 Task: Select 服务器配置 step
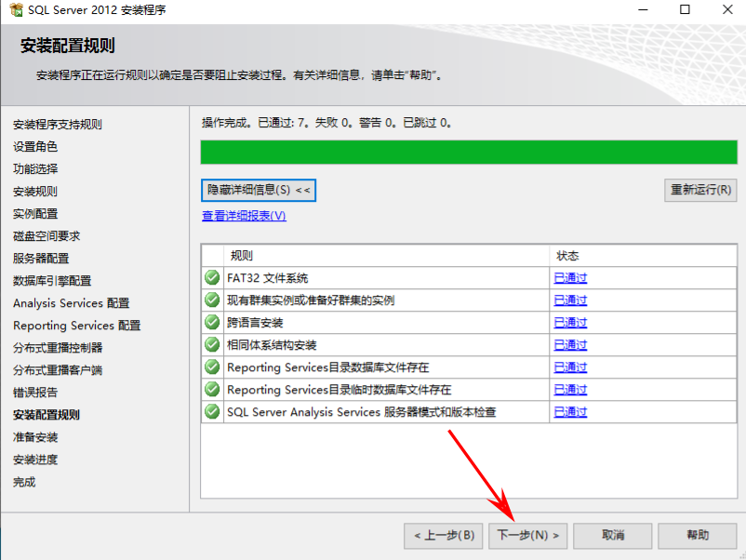click(x=41, y=259)
